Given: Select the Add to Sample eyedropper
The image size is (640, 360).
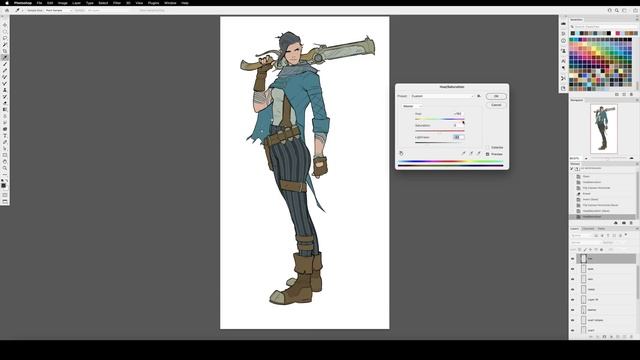Looking at the screenshot, I should pyautogui.click(x=471, y=153).
